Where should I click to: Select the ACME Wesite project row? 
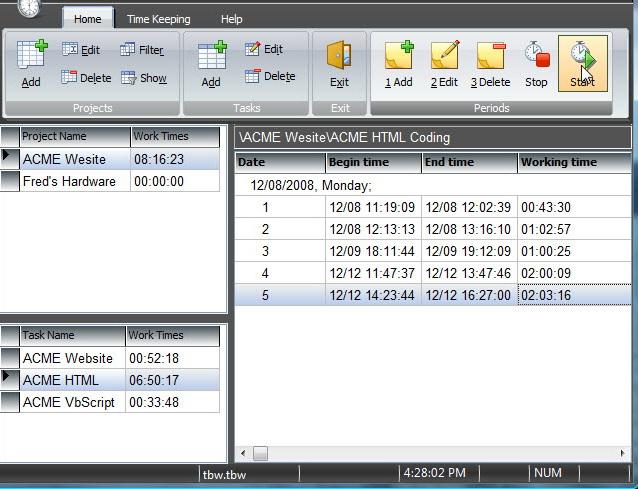110,159
